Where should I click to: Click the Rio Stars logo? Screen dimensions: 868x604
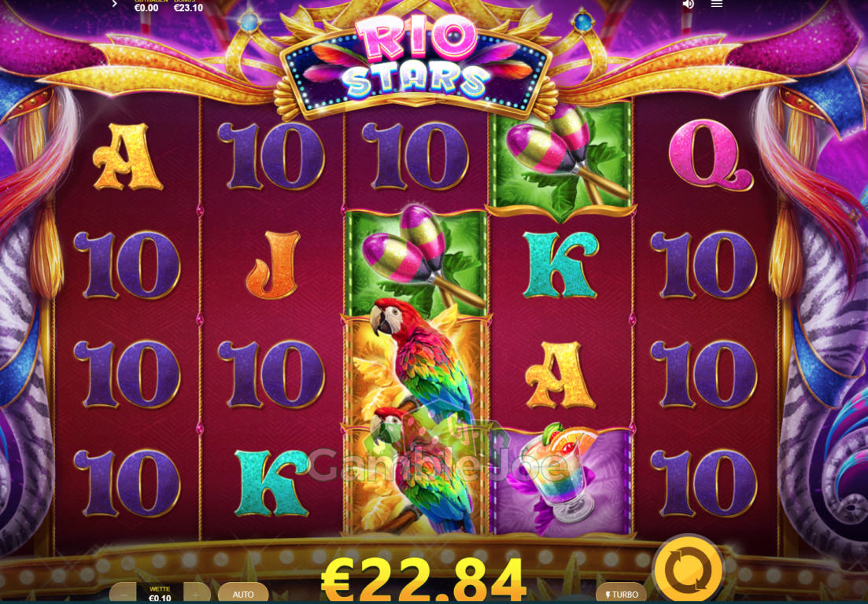[416, 60]
